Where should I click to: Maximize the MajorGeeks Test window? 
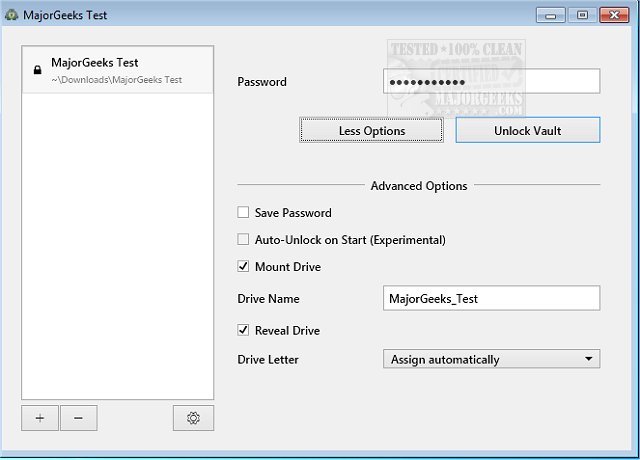pos(582,16)
